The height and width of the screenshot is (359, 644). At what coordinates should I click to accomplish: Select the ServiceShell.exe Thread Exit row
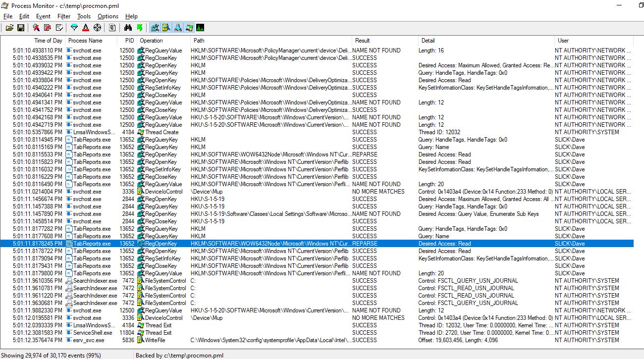coord(317,333)
